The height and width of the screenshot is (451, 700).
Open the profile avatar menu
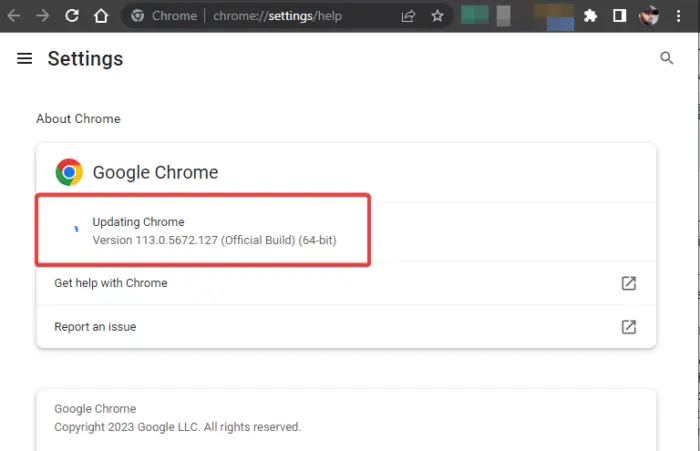click(x=649, y=16)
